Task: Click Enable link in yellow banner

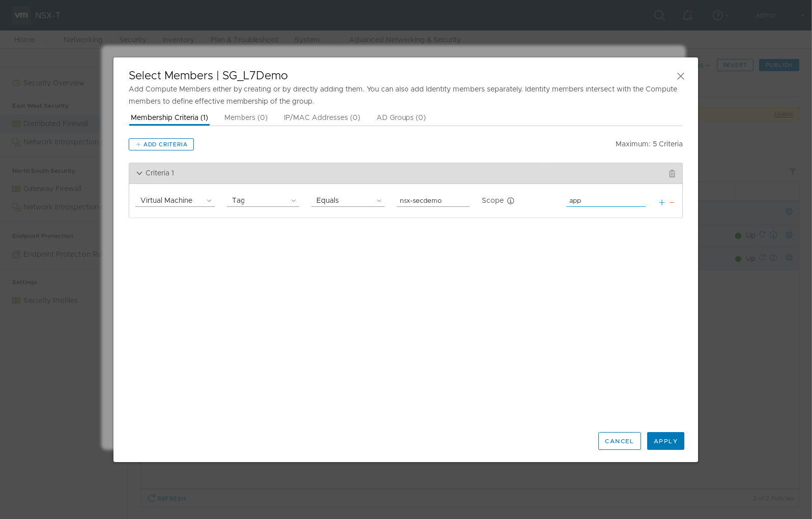Action: point(784,114)
